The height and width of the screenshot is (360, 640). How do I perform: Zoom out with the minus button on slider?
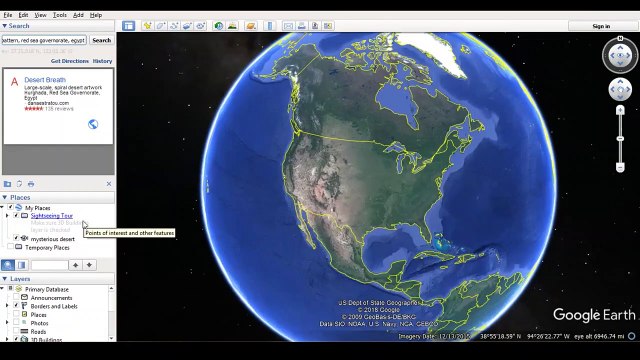pos(620,167)
